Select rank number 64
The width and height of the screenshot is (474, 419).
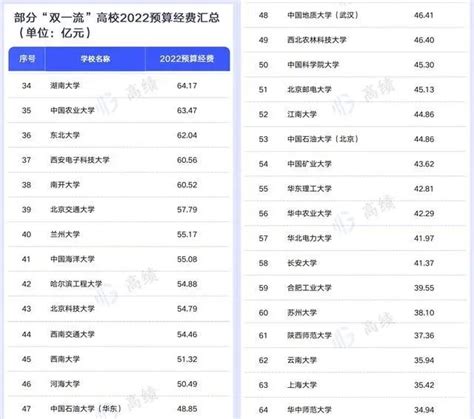click(x=263, y=410)
